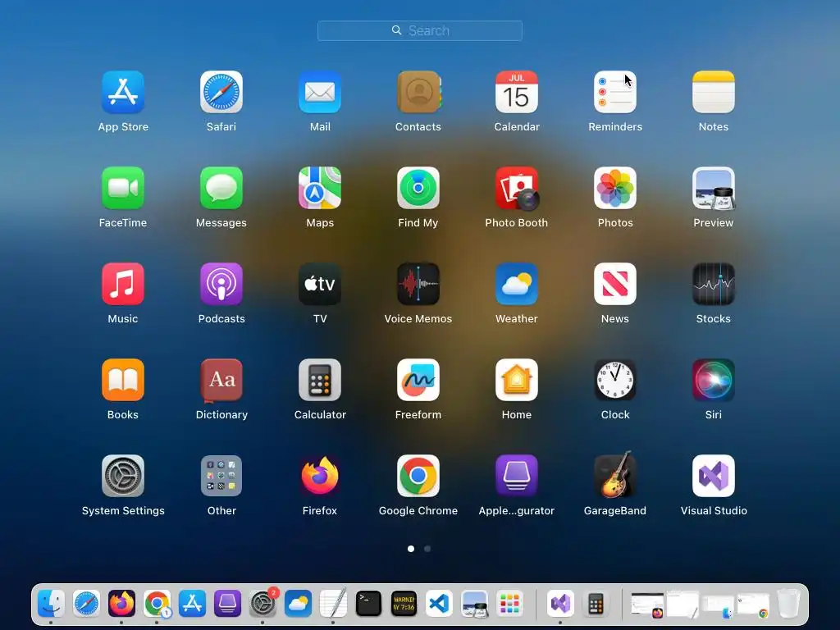Open the Photos app
Viewport: 840px width, 630px height.
(x=615, y=188)
